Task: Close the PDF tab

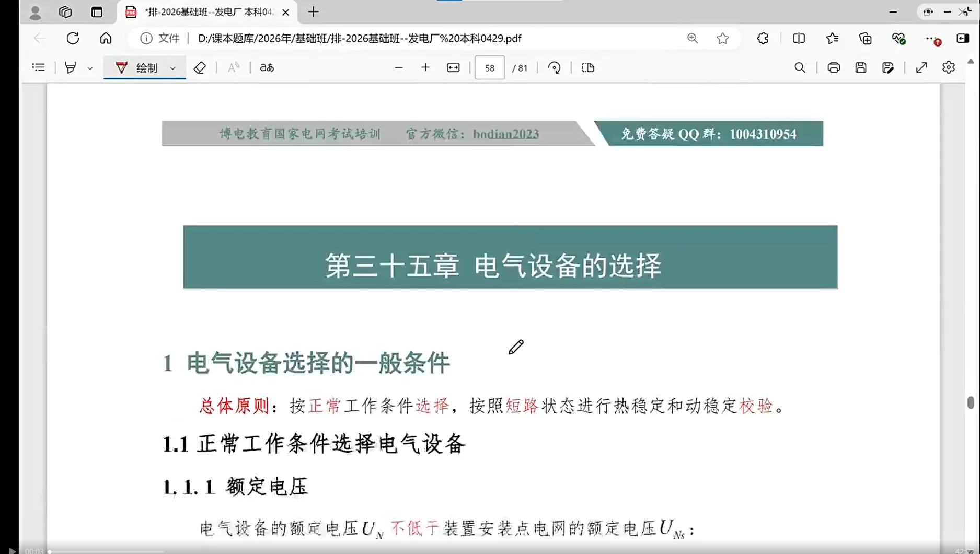Action: click(285, 12)
